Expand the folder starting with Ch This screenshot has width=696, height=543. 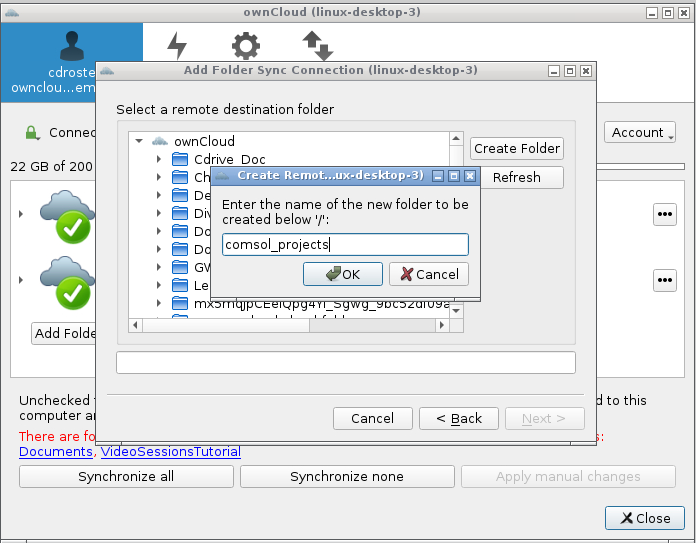pyautogui.click(x=159, y=177)
